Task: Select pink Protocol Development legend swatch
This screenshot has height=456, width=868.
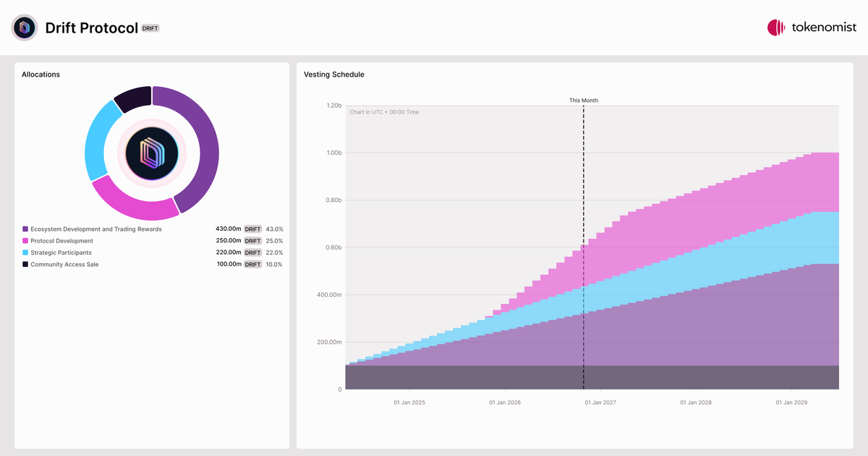Action: point(25,241)
